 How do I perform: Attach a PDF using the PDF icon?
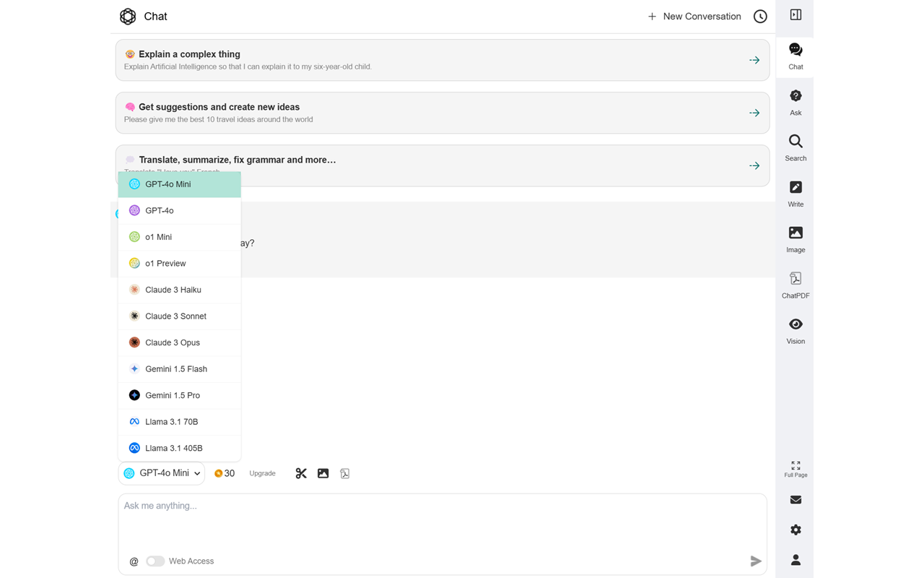click(344, 473)
